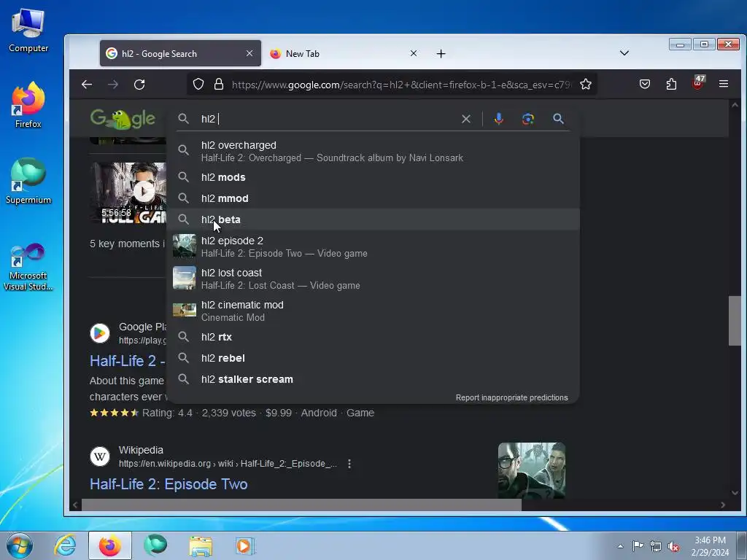Search by image with Google Lens icon
747x560 pixels.
tap(528, 119)
